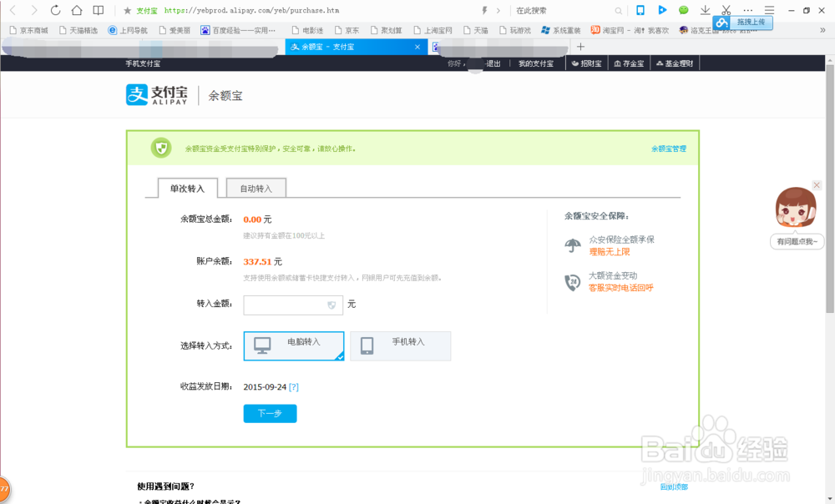The height and width of the screenshot is (504, 835).
Task: Open the downloads arrow icon
Action: [x=705, y=10]
